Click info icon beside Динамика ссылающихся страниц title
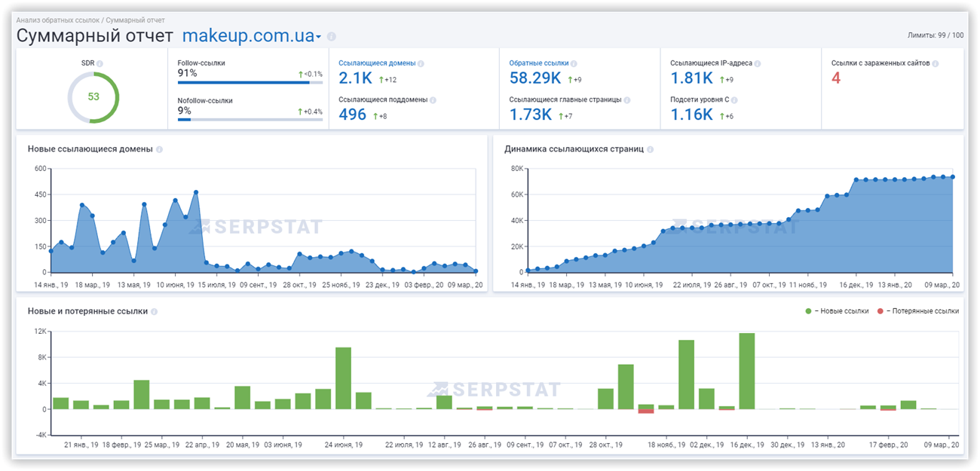 650,149
